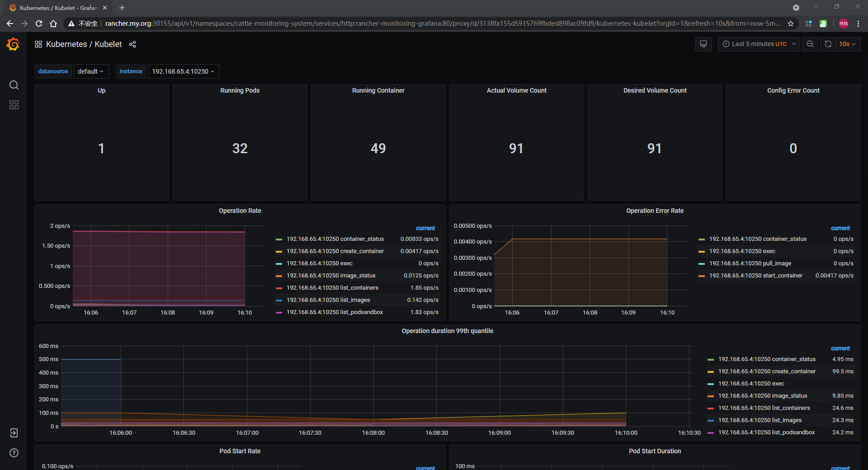Open the Operation Rate panel title menu
Image resolution: width=868 pixels, height=470 pixels.
pyautogui.click(x=240, y=211)
